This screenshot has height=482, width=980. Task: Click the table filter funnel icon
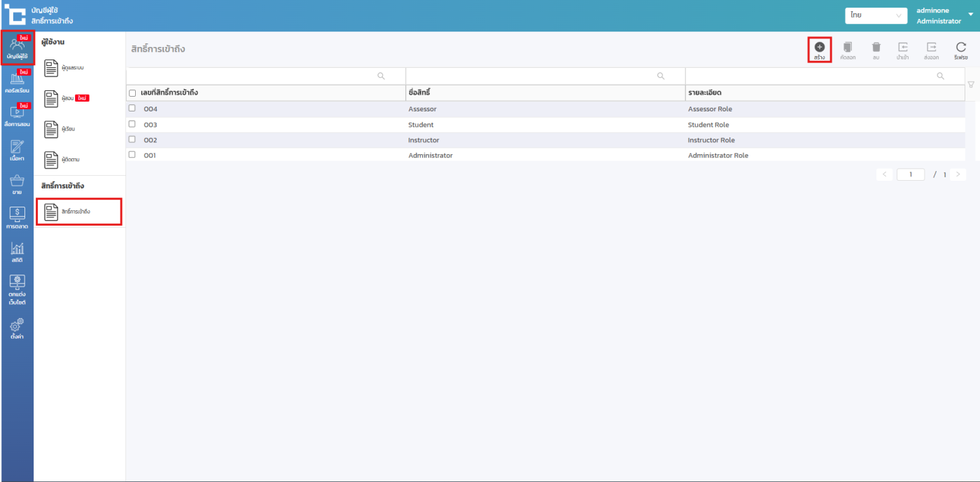click(971, 85)
